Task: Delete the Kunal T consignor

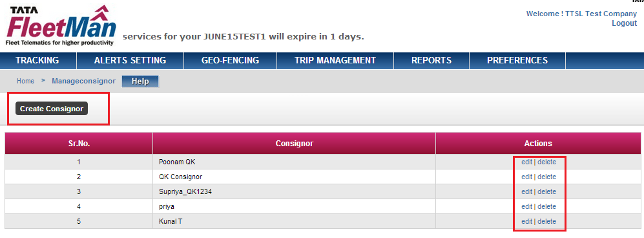Action: click(546, 221)
